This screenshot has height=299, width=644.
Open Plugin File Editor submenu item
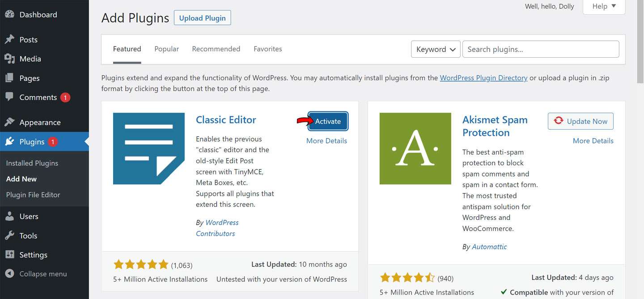(x=33, y=195)
